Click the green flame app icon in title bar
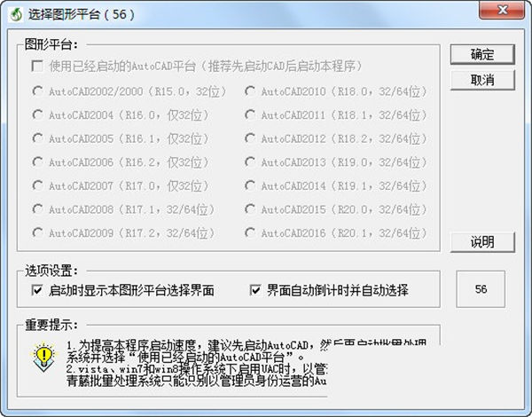The image size is (532, 417). [x=15, y=14]
